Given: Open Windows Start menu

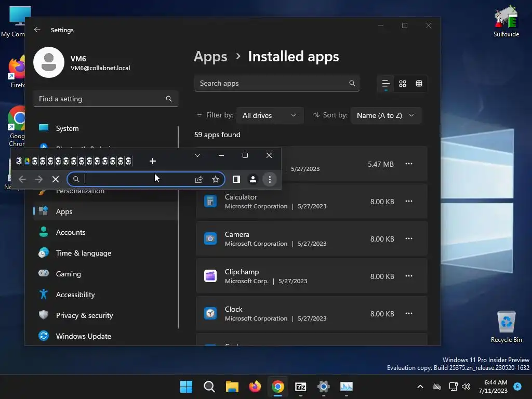Looking at the screenshot, I should point(186,387).
